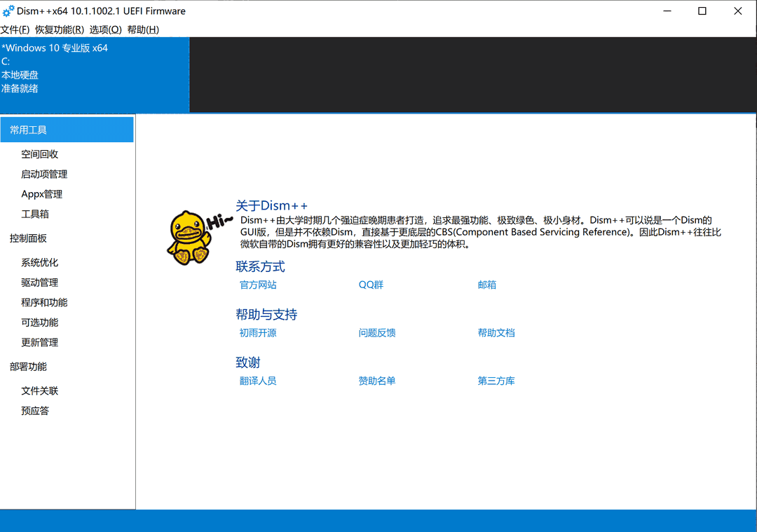Screen dimensions: 757x532
Task: Select the 常用工具 category header
Action: tap(67, 130)
